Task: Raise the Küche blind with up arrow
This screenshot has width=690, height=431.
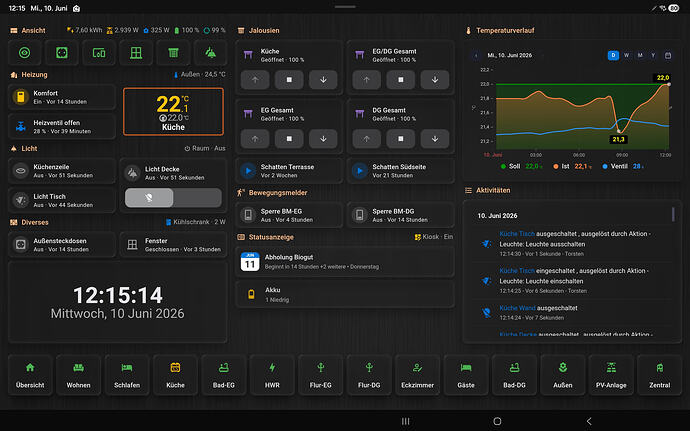Action: click(255, 80)
